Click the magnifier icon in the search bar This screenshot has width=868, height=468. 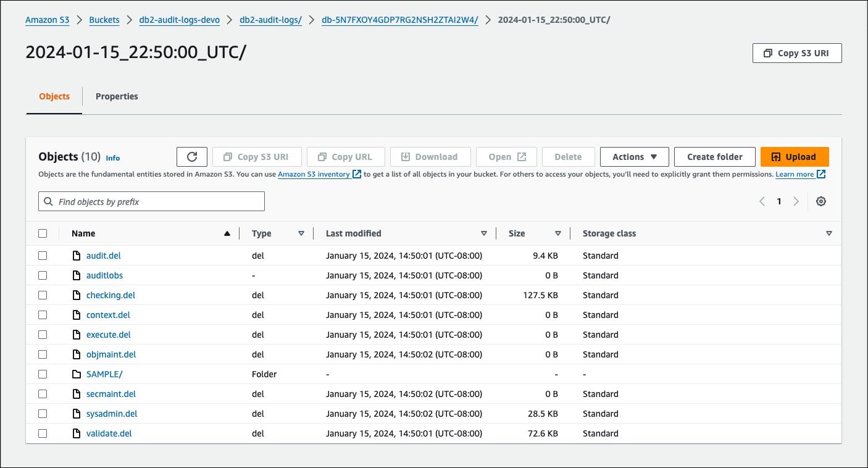click(48, 201)
